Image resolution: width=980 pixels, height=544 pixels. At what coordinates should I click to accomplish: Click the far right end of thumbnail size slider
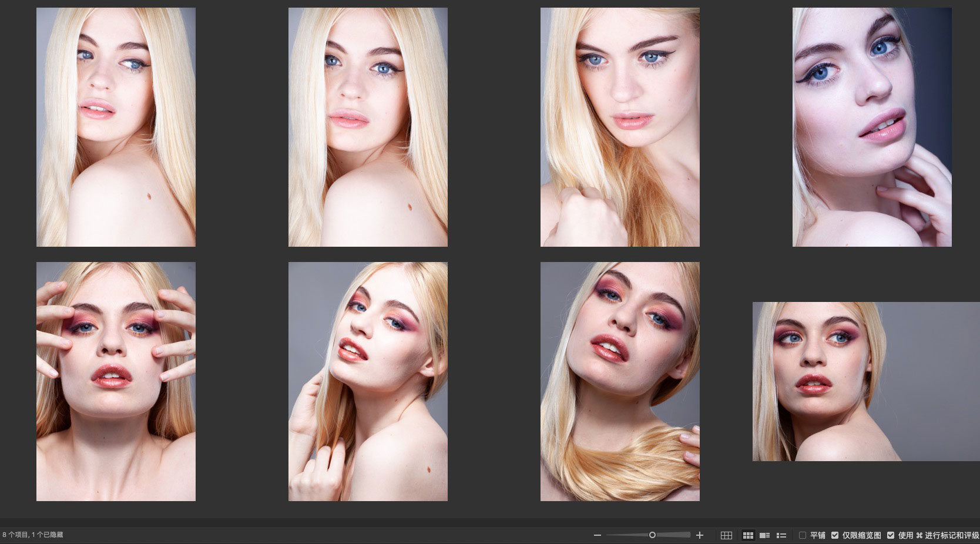(689, 535)
